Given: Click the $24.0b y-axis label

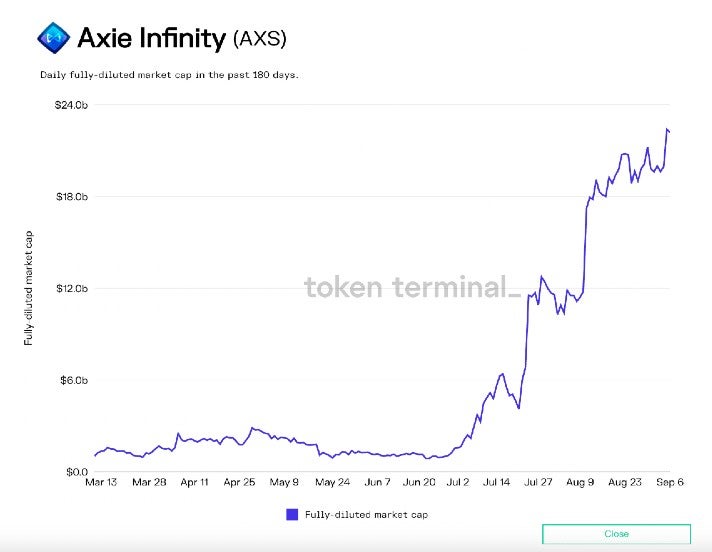Looking at the screenshot, I should click(x=72, y=105).
